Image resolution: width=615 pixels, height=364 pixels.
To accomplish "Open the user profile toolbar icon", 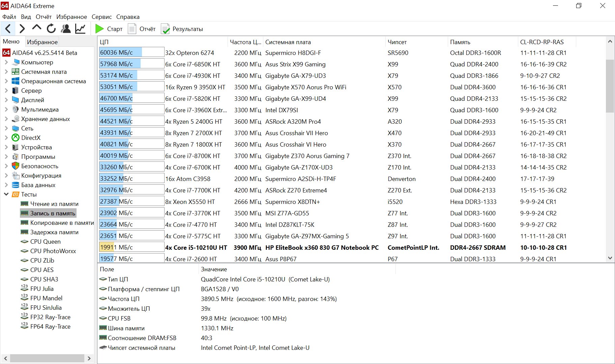I will click(66, 29).
